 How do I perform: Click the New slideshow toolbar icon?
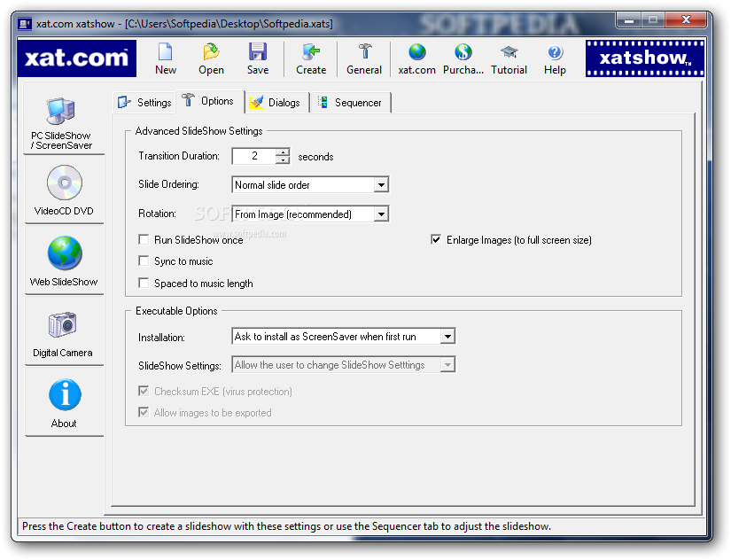click(166, 51)
